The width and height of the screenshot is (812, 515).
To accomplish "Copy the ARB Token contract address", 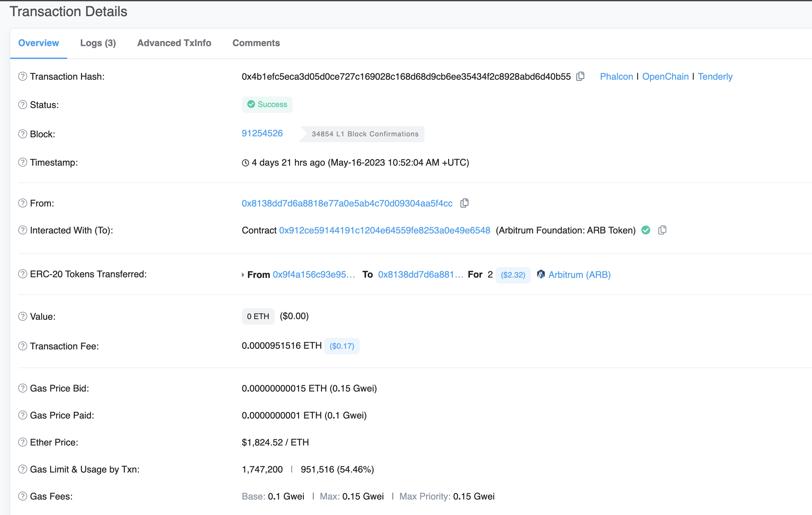I will point(662,230).
